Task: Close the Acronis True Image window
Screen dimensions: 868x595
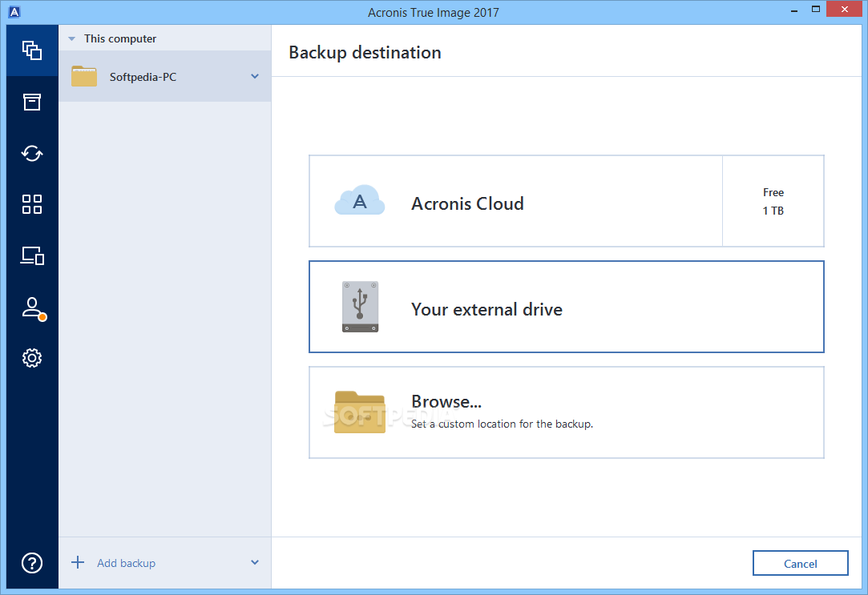Action: click(x=844, y=10)
